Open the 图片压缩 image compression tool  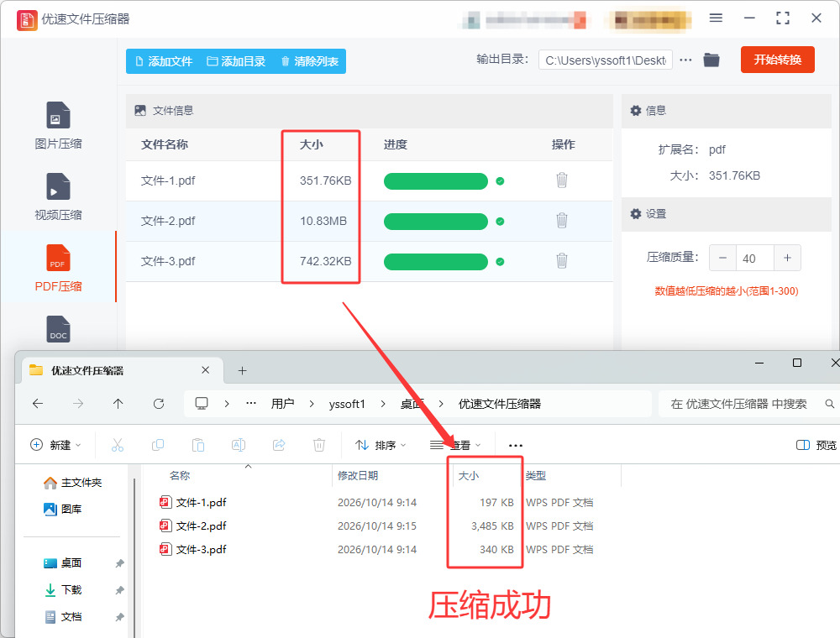tap(59, 126)
